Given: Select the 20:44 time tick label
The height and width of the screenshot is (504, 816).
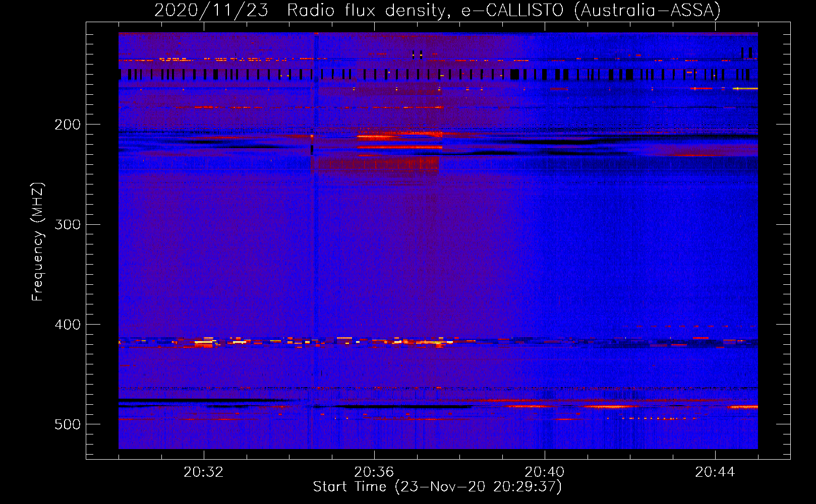Looking at the screenshot, I should coord(715,472).
